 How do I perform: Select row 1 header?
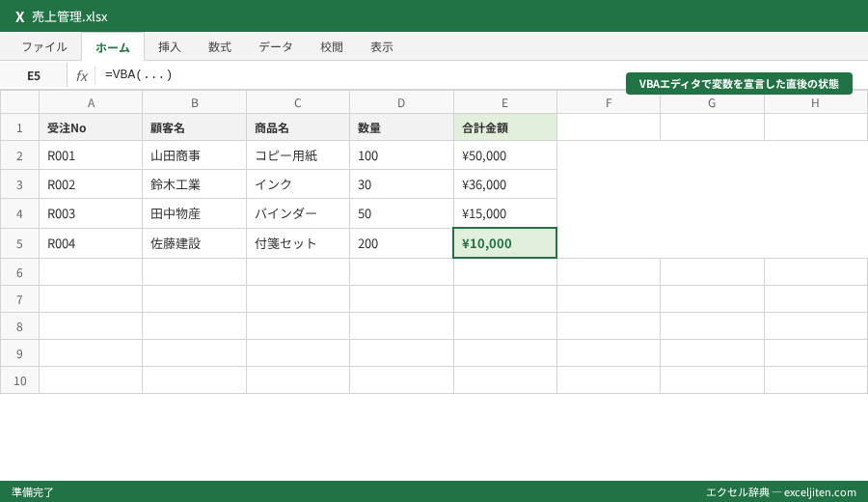19,127
